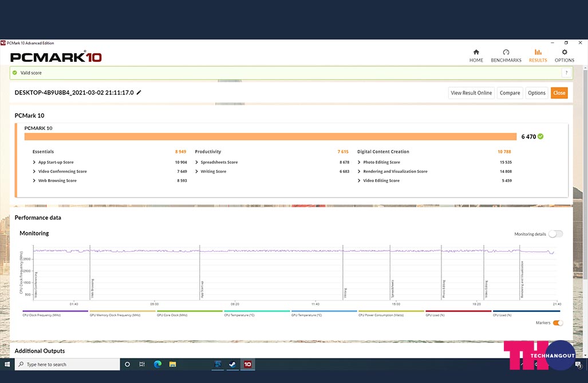Click the Essentials score 8 949
This screenshot has height=383, width=588.
[x=180, y=152]
